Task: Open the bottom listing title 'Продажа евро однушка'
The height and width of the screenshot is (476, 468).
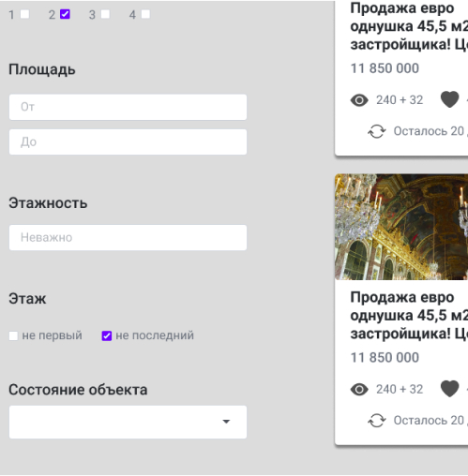Action: [x=409, y=316]
